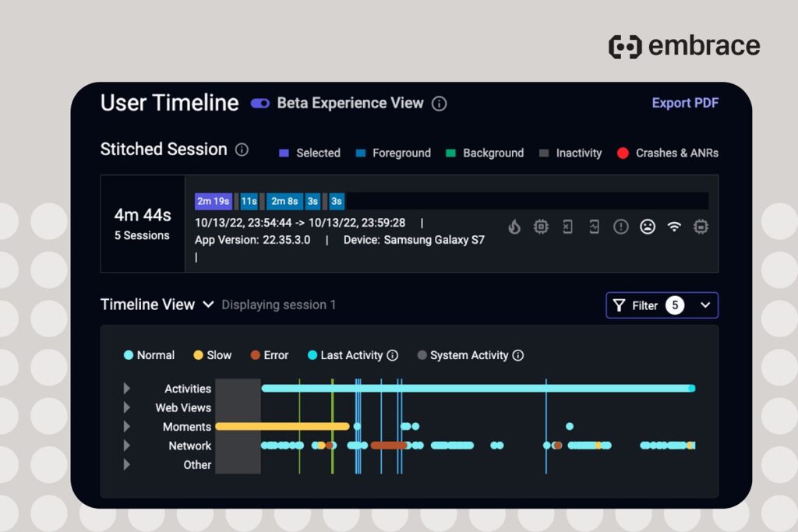Click the Selected legend swatch

[x=284, y=153]
